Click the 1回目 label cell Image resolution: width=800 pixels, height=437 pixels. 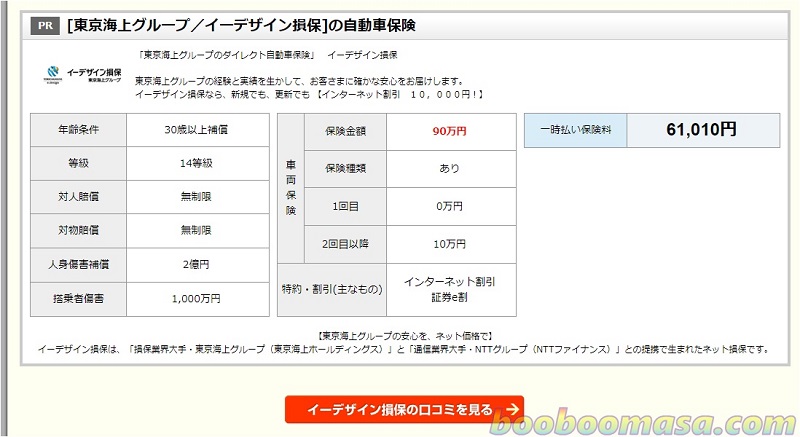tap(345, 207)
